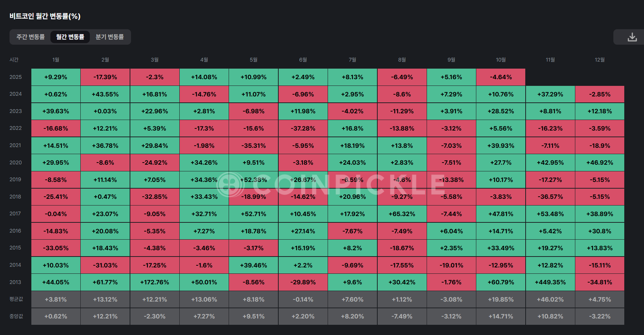Click the 시간 header label

14,60
